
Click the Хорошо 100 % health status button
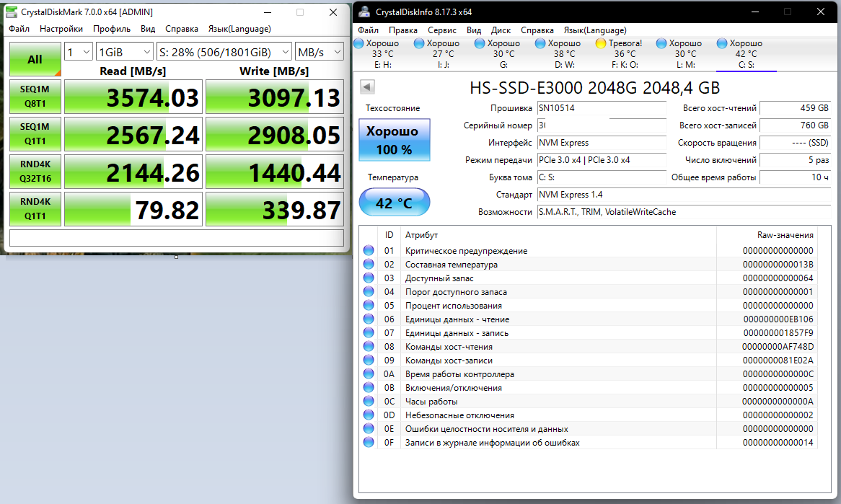[x=395, y=139]
